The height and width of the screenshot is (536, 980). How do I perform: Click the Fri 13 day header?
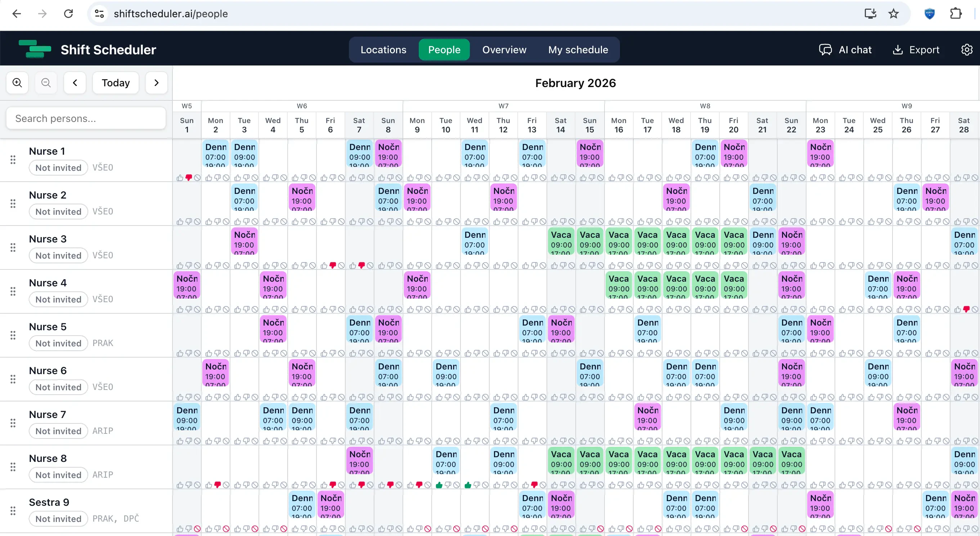click(532, 125)
